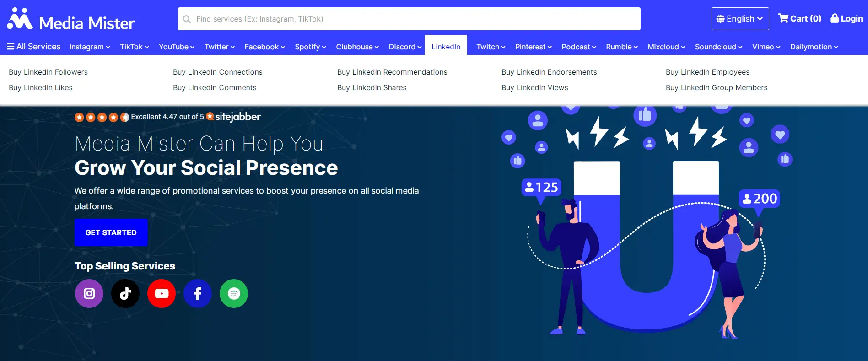Click the search magnifier icon
This screenshot has height=361, width=868.
(x=187, y=19)
